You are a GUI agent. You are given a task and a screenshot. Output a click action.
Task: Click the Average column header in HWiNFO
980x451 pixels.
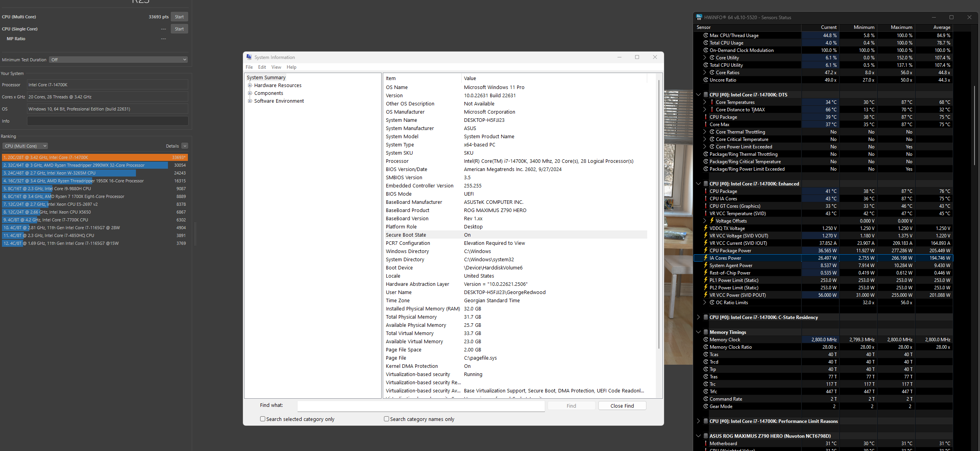tap(934, 27)
